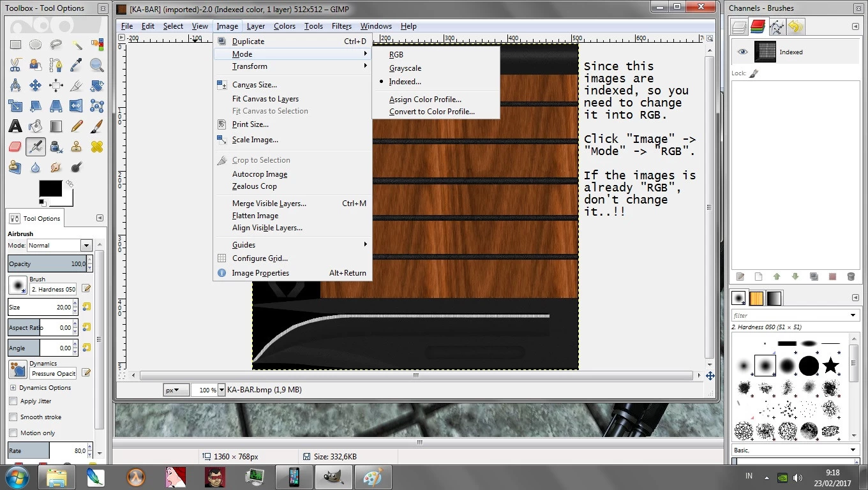Viewport: 868px width, 490px height.
Task: Select the Bucket Fill tool
Action: point(36,126)
